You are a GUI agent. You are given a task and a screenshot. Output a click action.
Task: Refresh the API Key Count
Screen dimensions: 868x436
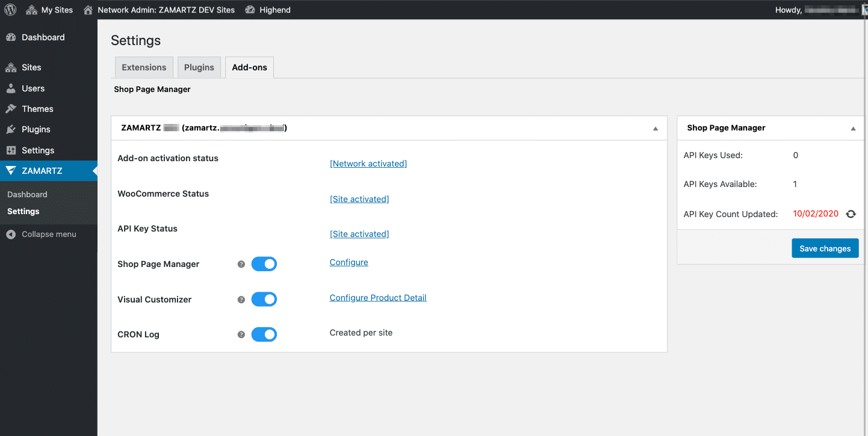851,213
